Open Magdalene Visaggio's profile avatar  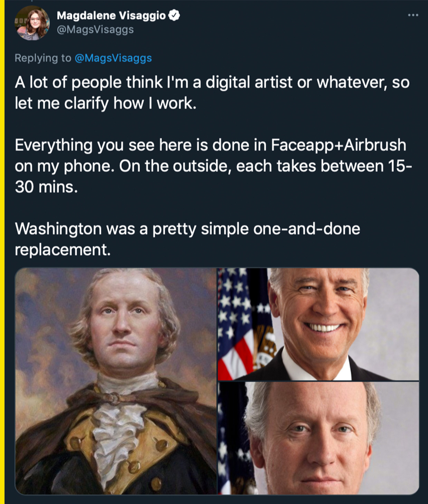pyautogui.click(x=32, y=23)
